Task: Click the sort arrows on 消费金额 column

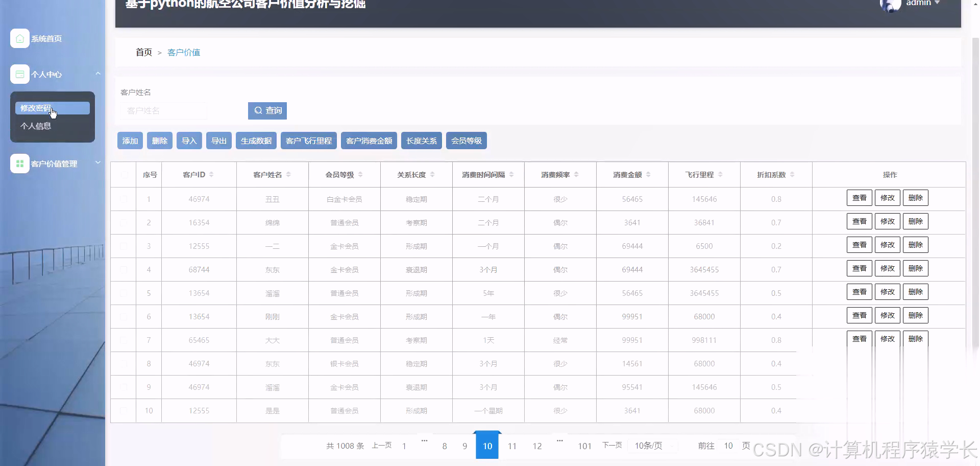Action: point(648,174)
